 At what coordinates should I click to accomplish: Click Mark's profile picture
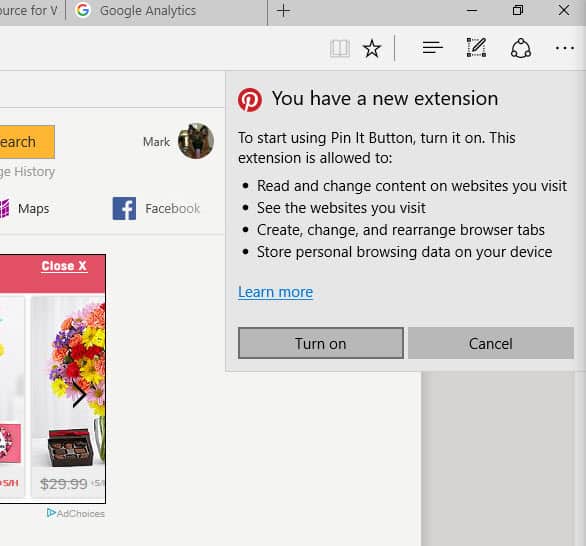click(196, 141)
